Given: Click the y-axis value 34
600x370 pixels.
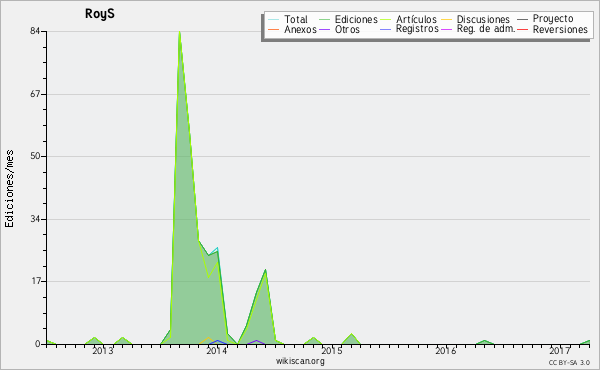Looking at the screenshot, I should [x=35, y=219].
